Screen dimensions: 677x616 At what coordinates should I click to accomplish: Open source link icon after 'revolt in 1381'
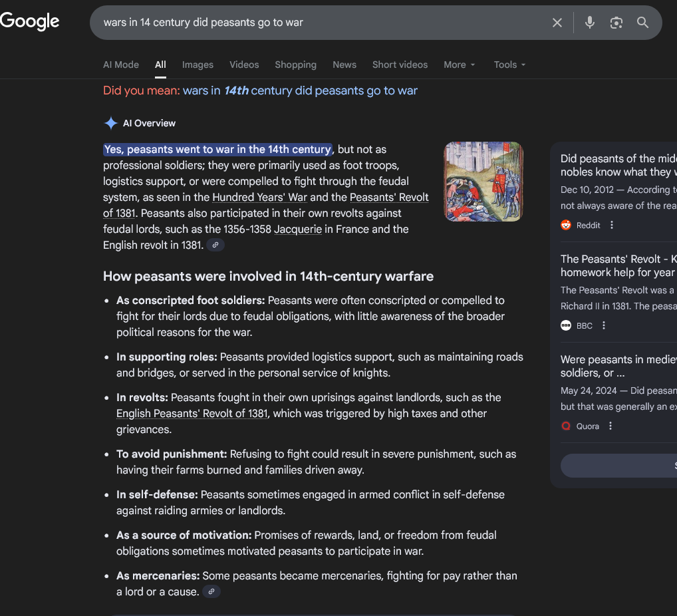point(215,245)
